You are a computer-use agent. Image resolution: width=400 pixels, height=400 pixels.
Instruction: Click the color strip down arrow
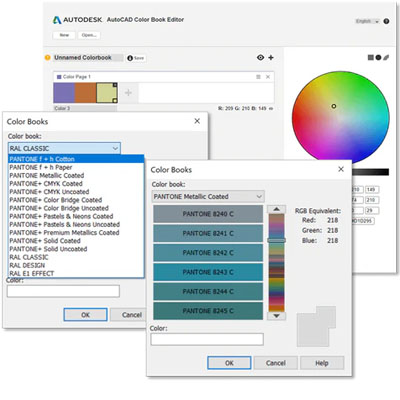tap(276, 316)
